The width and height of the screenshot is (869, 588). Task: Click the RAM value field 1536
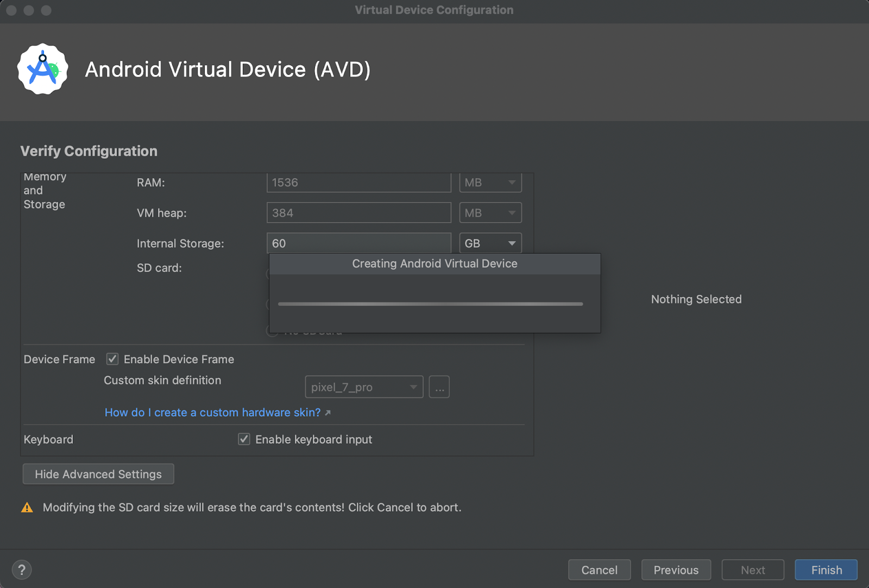[x=359, y=182]
